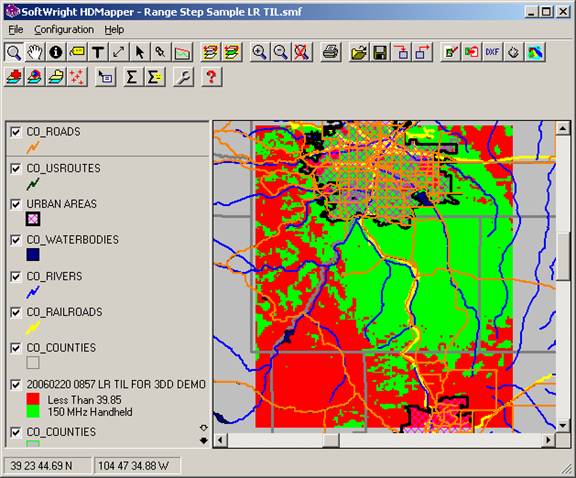
Task: Open the File menu
Action: 16,29
